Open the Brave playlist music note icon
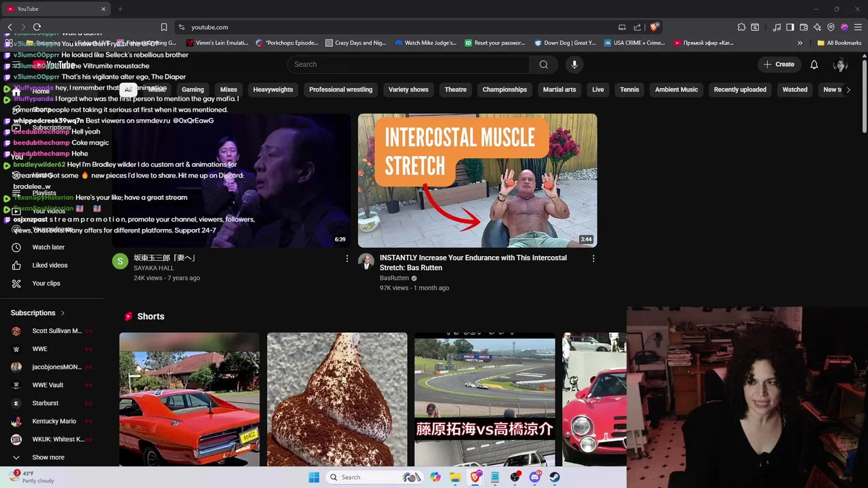 776,27
